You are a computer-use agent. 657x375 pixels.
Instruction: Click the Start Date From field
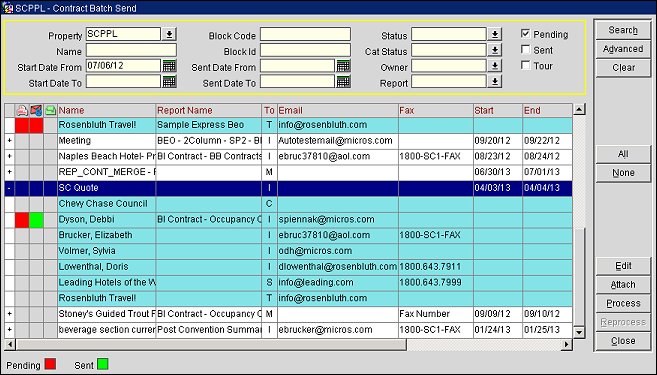point(123,66)
